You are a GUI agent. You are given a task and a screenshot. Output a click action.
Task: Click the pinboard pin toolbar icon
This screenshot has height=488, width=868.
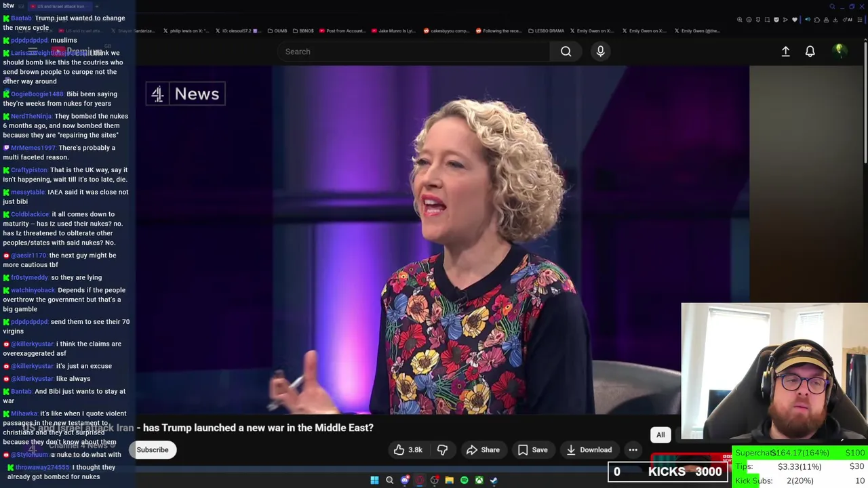click(x=758, y=20)
